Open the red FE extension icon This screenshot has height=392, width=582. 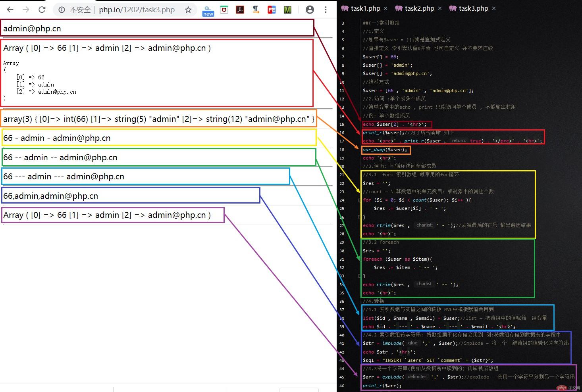tap(272, 10)
